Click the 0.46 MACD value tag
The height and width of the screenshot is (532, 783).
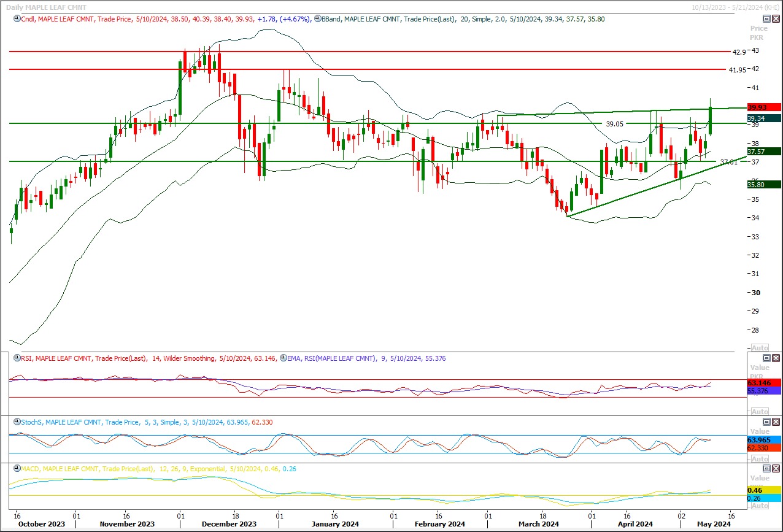click(x=764, y=490)
